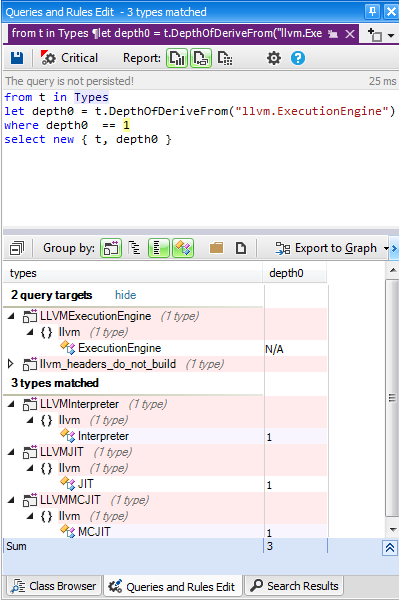Viewport: 399px width, 600px height.
Task: Collapse the LLVMJIT assembly node
Action: tap(11, 452)
